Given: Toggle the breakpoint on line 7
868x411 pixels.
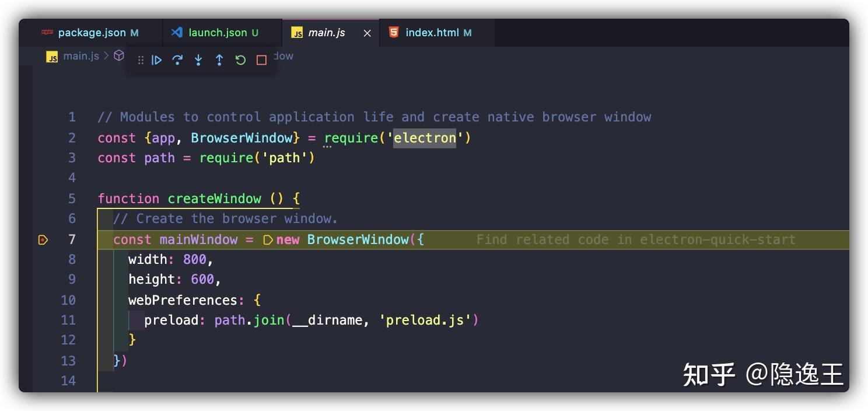Looking at the screenshot, I should (x=43, y=239).
